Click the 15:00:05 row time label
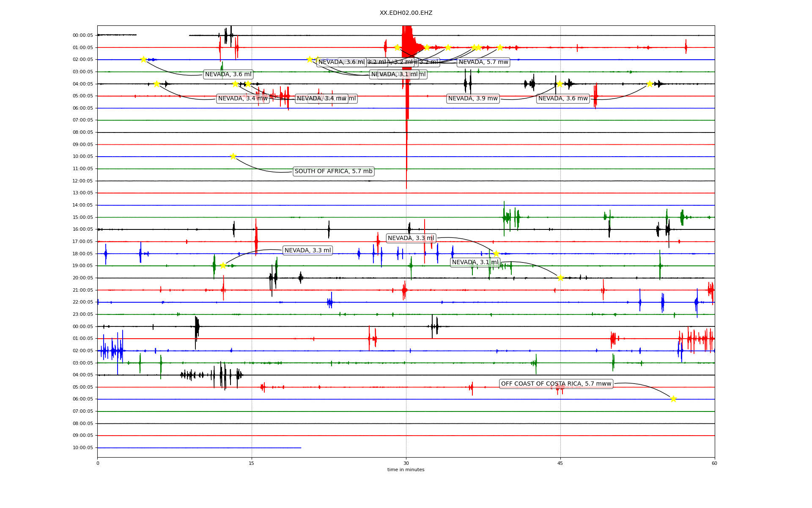Screen dimensions: 812x508 [x=82, y=217]
